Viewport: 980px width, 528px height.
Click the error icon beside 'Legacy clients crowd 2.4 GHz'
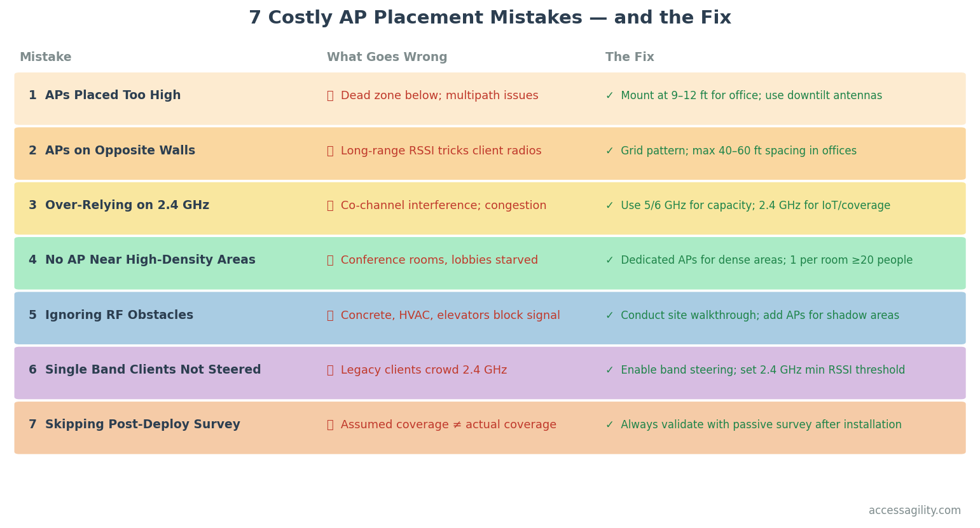(x=330, y=370)
